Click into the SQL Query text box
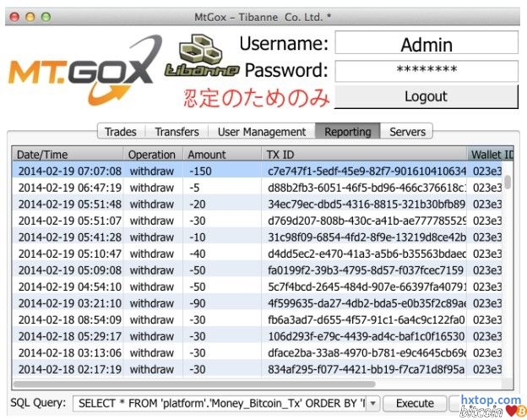Screen dimensions: 527x420 pyautogui.click(x=220, y=404)
